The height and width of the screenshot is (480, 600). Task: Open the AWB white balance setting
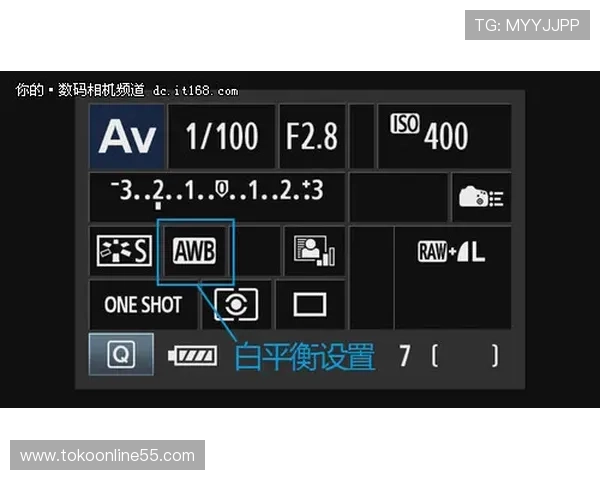pyautogui.click(x=195, y=251)
